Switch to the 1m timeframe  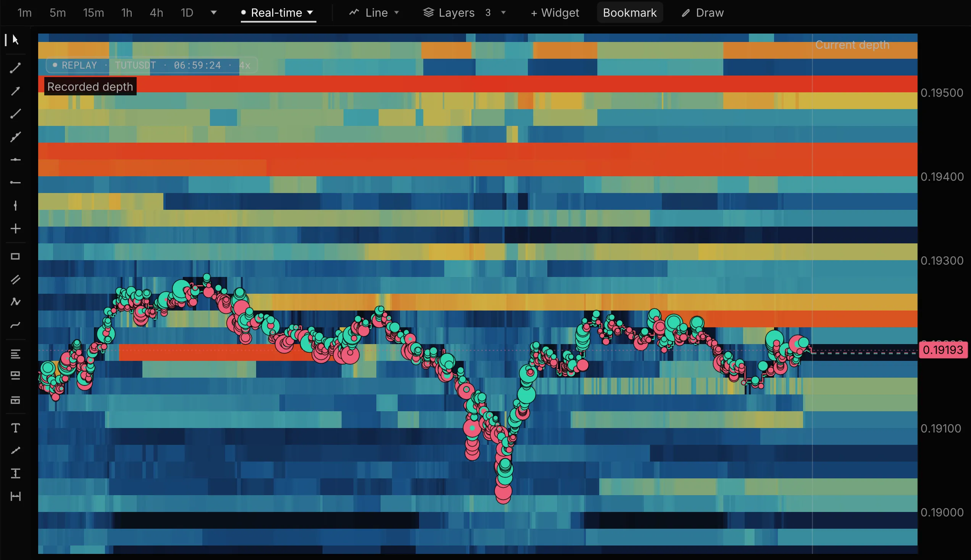[x=25, y=13]
